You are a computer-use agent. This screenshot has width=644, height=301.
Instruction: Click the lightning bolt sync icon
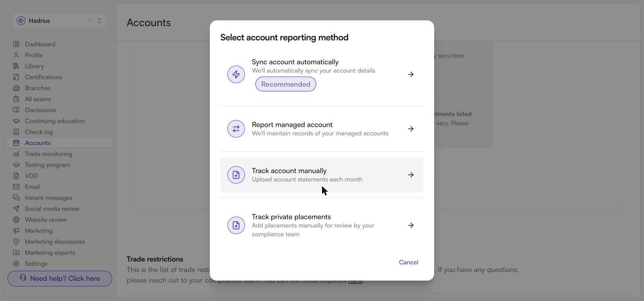(236, 74)
